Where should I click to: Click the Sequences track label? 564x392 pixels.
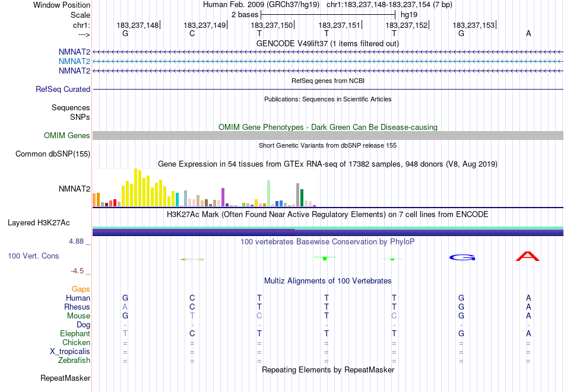[71, 107]
